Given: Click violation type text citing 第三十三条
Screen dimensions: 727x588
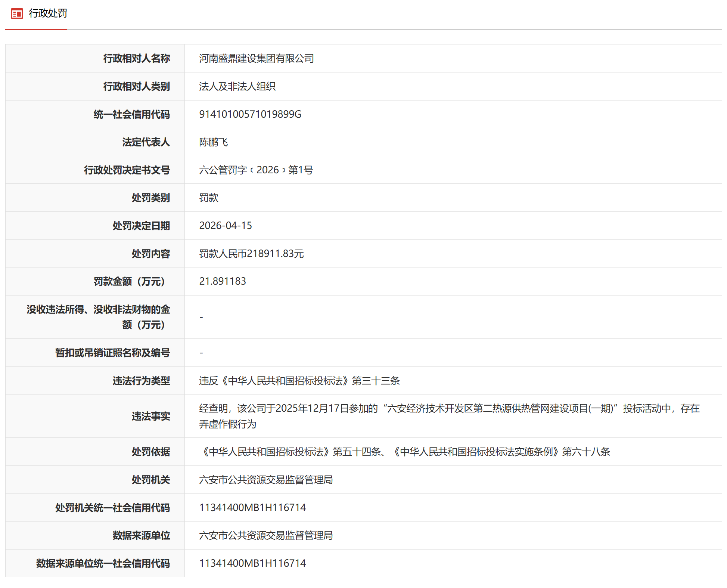Looking at the screenshot, I should [299, 381].
